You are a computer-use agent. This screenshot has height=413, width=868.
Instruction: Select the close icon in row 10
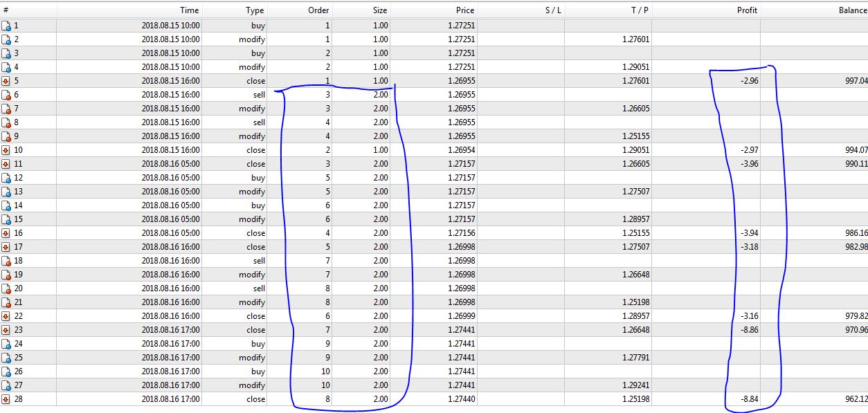[6, 150]
